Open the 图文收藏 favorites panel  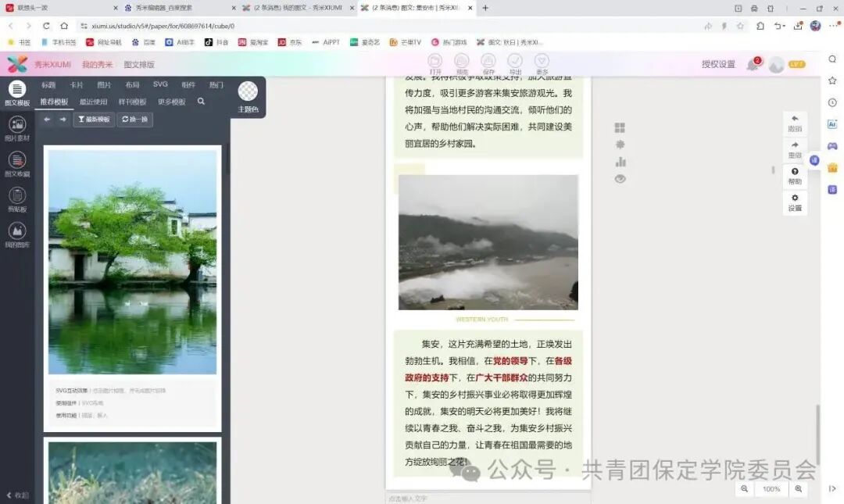[16, 163]
